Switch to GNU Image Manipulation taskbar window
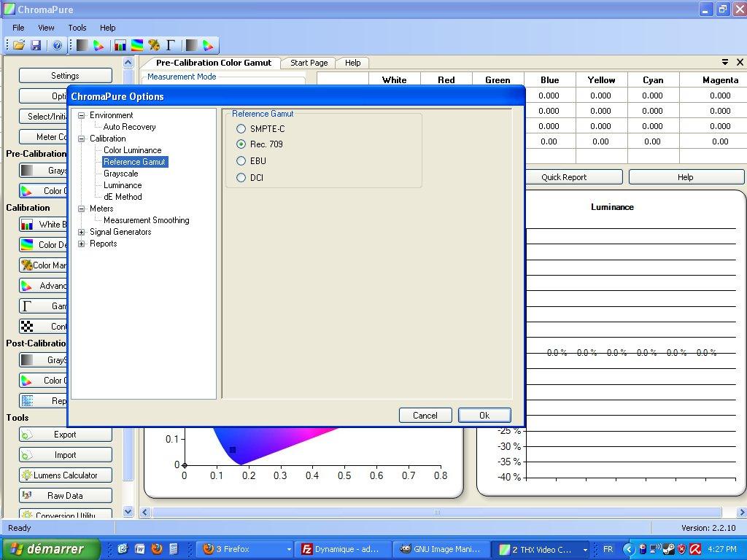 pos(440,549)
